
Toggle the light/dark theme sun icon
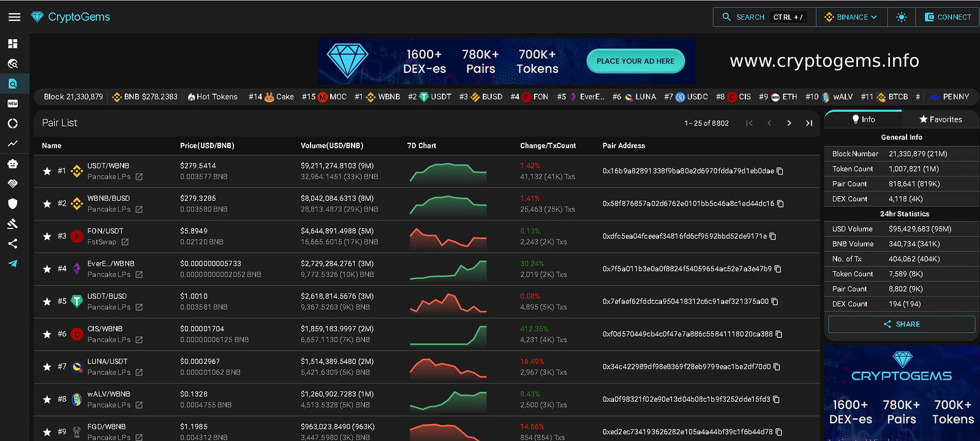tap(901, 17)
